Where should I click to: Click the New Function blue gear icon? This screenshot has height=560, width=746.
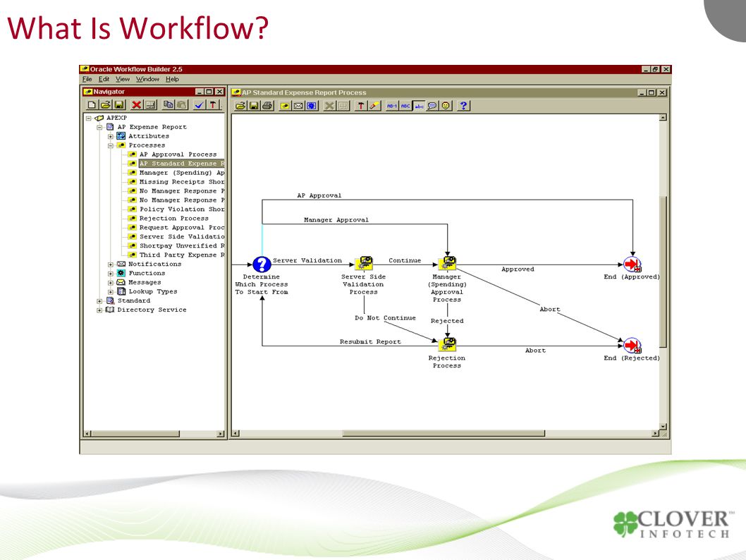click(312, 106)
